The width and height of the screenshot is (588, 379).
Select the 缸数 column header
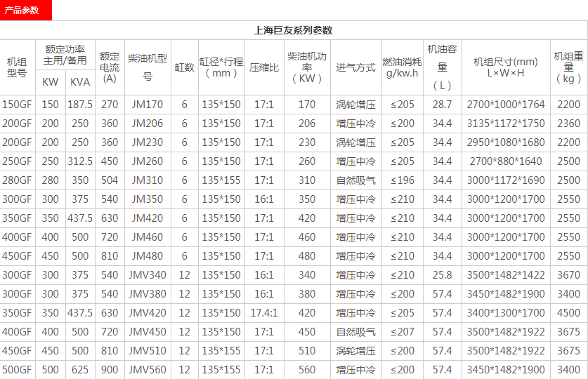[x=184, y=67]
